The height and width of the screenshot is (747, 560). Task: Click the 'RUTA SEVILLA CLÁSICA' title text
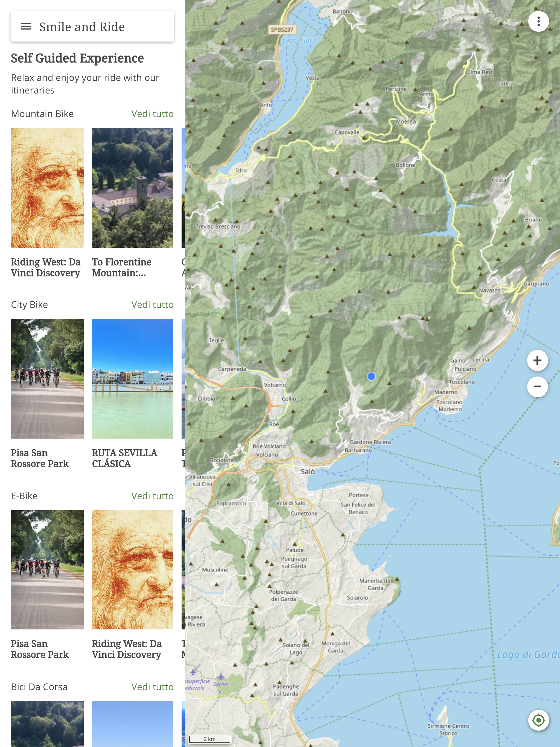pyautogui.click(x=125, y=458)
